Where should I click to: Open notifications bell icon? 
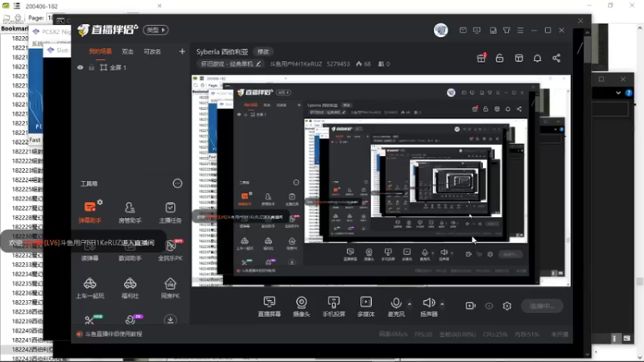tap(537, 58)
